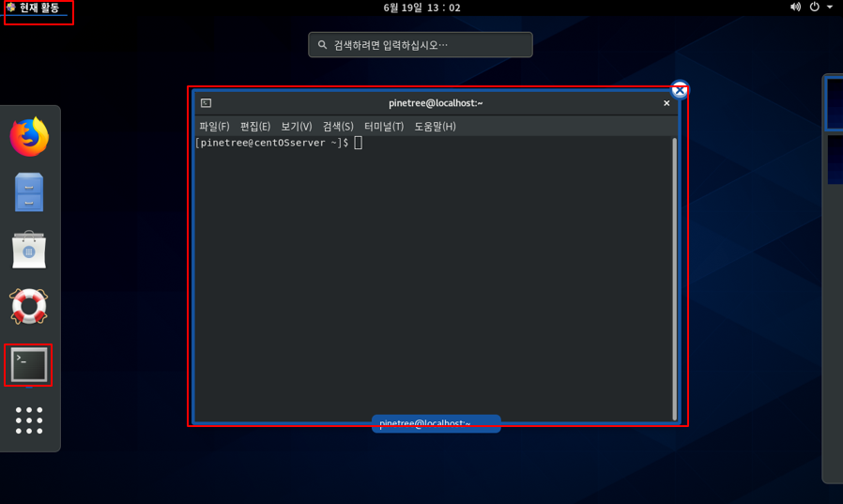Viewport: 843px width, 504px height.
Task: Close the terminal window overview thumbnail
Action: tap(680, 90)
